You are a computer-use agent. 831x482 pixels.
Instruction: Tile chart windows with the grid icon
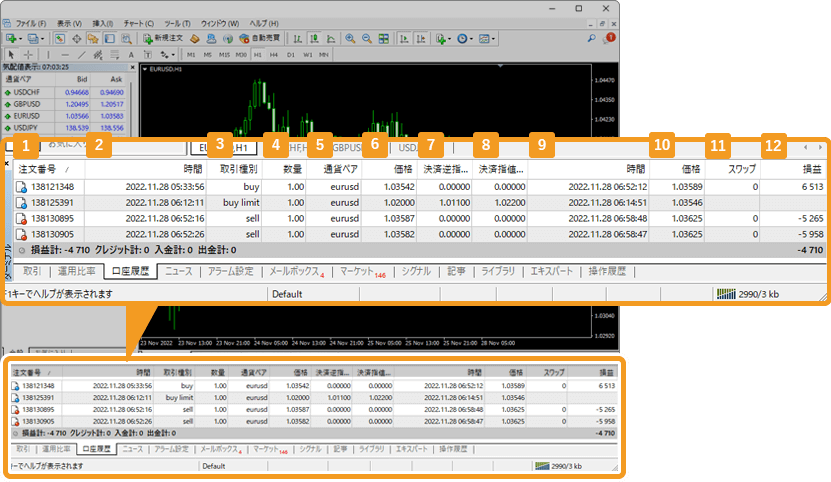tap(384, 38)
